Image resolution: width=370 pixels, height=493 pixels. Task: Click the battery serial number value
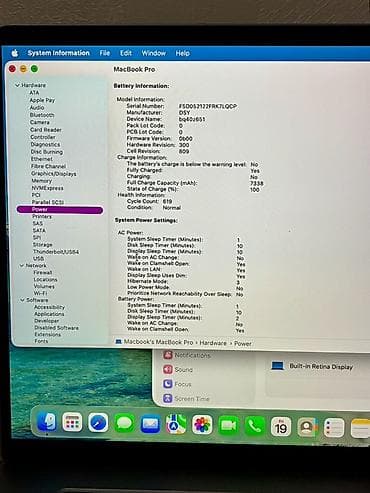click(x=208, y=106)
